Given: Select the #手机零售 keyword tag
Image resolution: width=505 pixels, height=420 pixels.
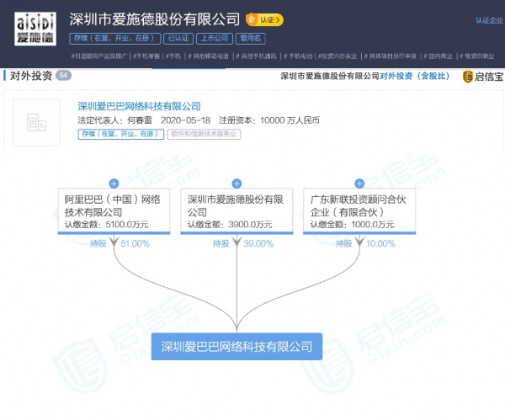Looking at the screenshot, I should 146,56.
